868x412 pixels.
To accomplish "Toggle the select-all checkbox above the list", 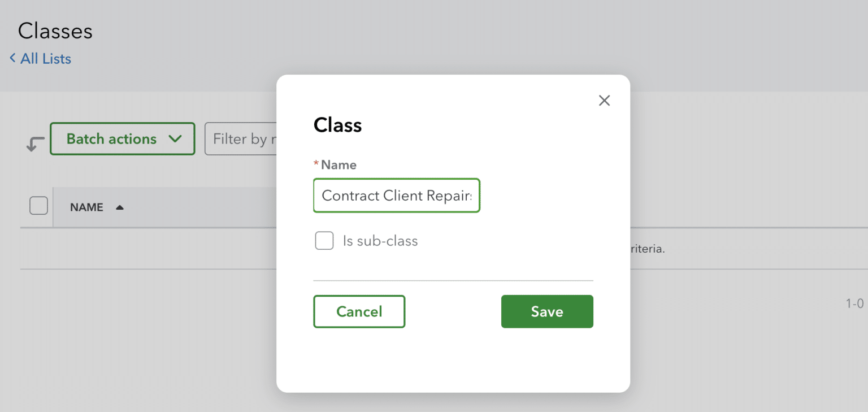I will pyautogui.click(x=38, y=205).
